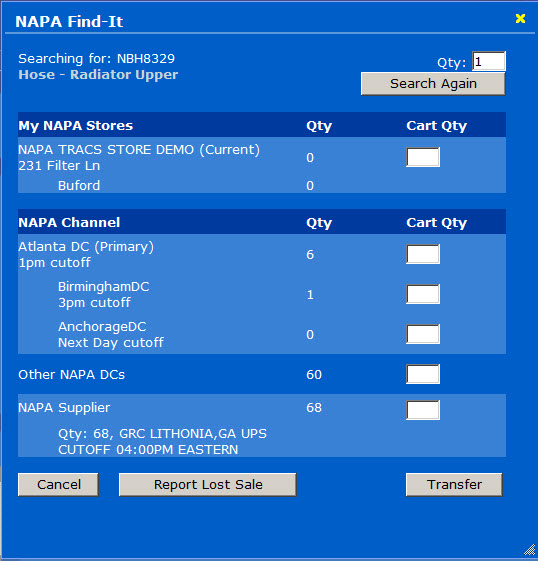Click the CUTOFF 04:00PM EASTERN text
The width and height of the screenshot is (538, 561).
coord(148,450)
